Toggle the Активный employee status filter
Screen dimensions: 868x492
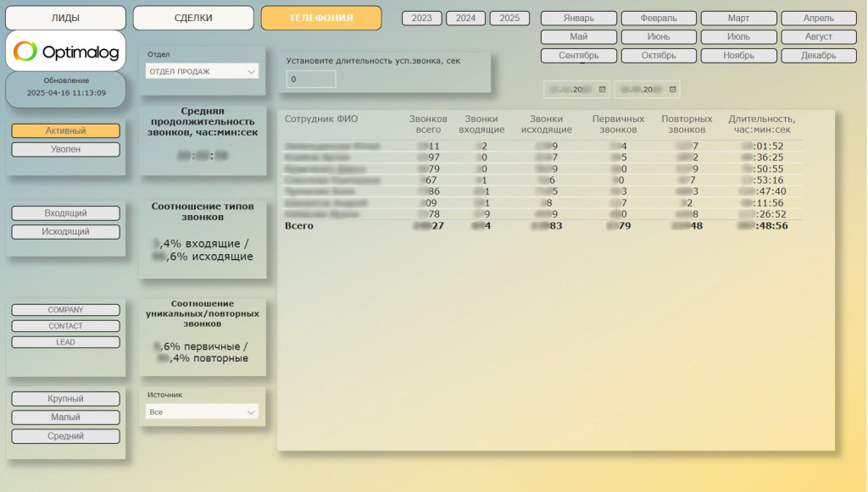65,130
